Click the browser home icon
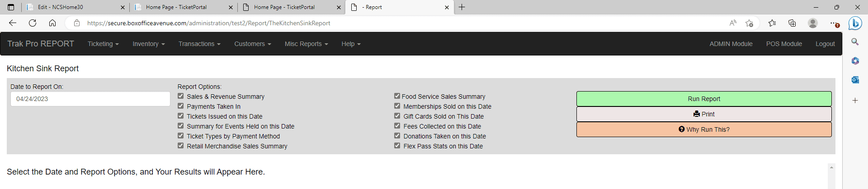Image resolution: width=868 pixels, height=189 pixels. coord(52,23)
